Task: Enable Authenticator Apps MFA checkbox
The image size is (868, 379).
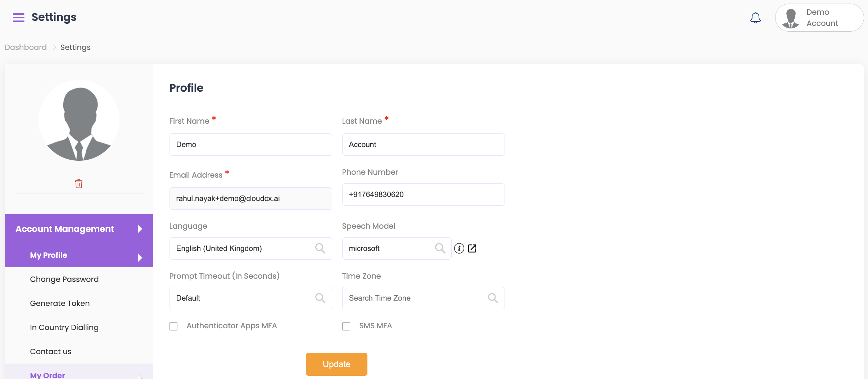Action: coord(173,326)
